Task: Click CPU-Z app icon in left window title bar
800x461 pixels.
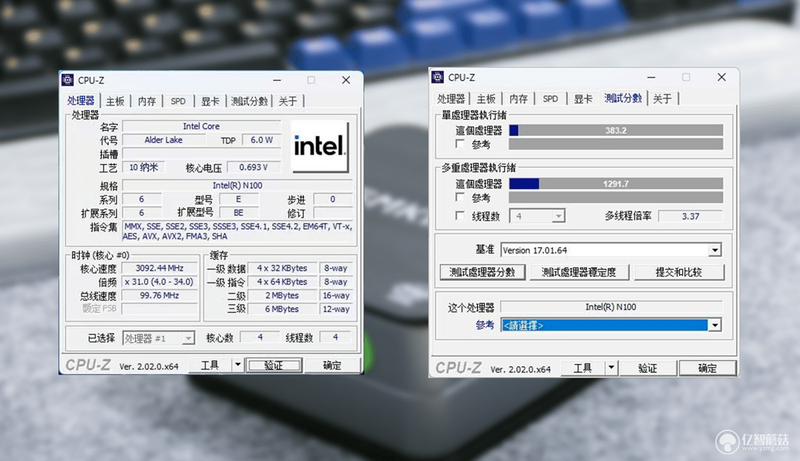Action: click(x=68, y=80)
